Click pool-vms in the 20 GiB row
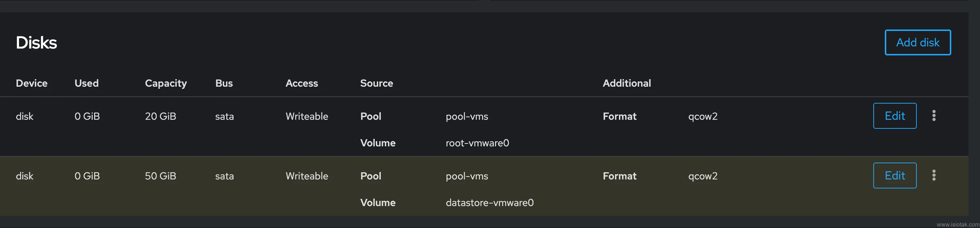 [x=467, y=117]
